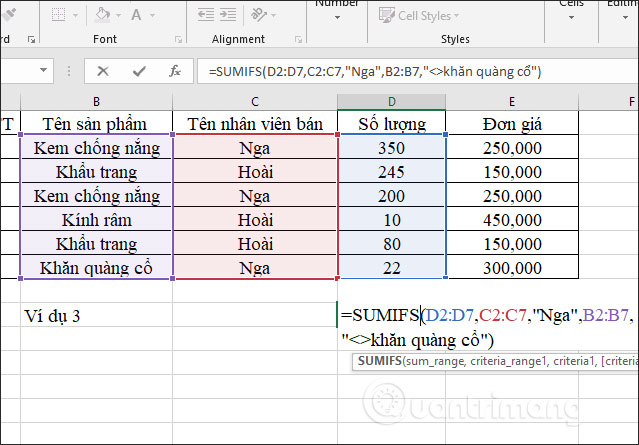Click the SUMIFS function tooltip name
This screenshot has width=639, height=445.
pos(379,361)
